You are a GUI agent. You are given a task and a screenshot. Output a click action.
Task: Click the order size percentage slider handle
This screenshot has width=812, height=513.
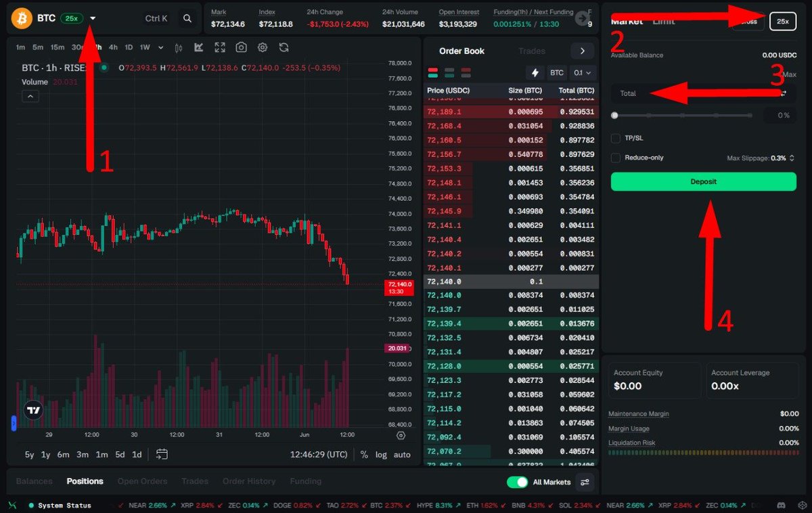(x=614, y=115)
